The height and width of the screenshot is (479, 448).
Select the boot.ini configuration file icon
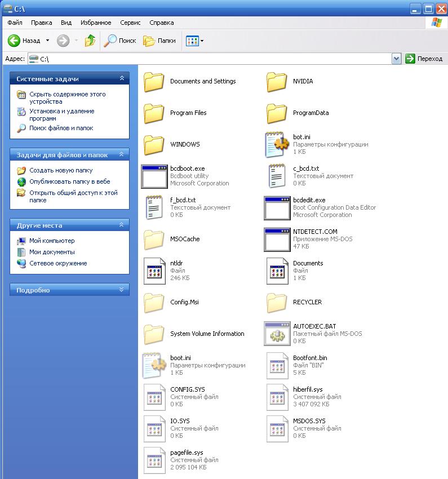click(154, 365)
